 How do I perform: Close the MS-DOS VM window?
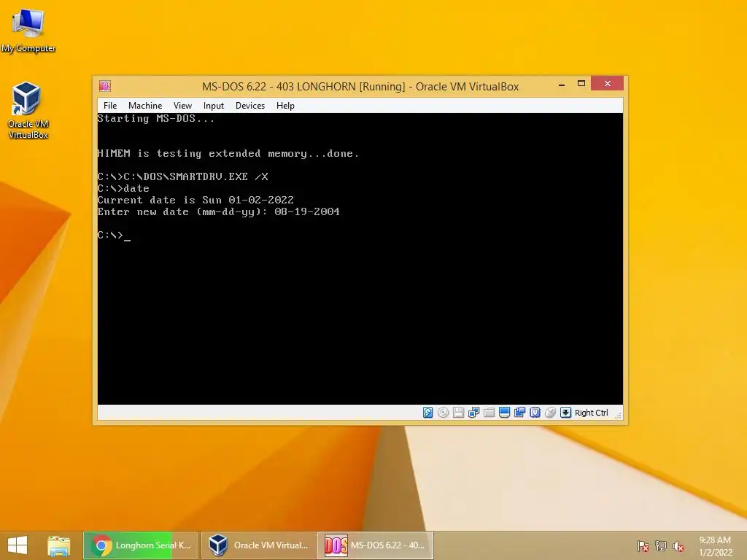tap(608, 84)
